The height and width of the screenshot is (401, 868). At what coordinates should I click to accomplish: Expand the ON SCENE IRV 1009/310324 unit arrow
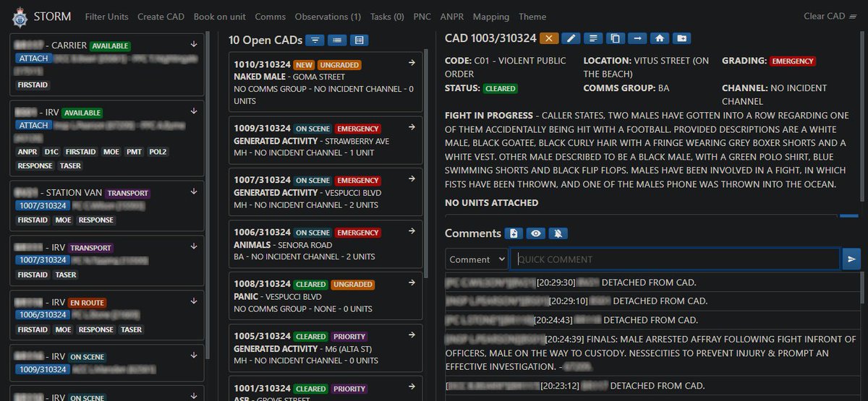(194, 356)
